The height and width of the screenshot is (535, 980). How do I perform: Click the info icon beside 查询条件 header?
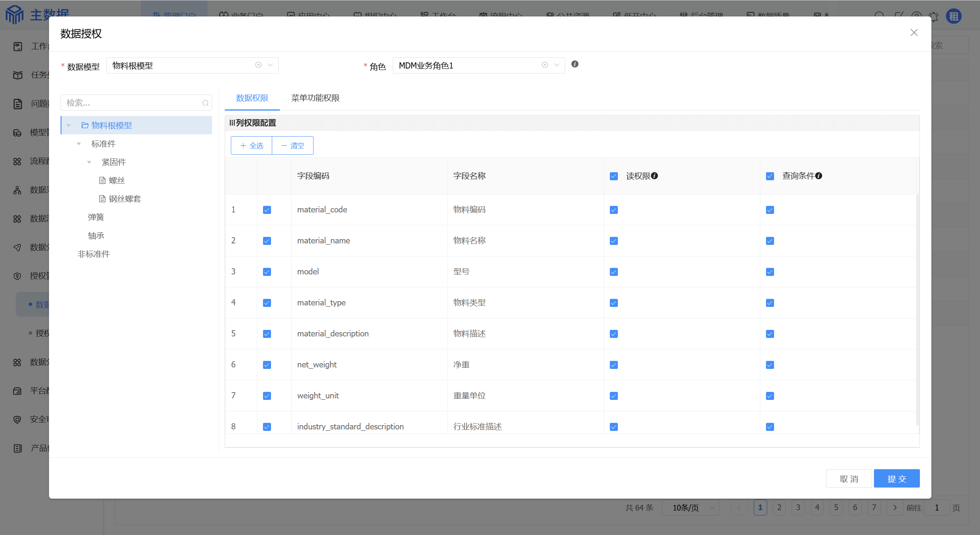[818, 176]
